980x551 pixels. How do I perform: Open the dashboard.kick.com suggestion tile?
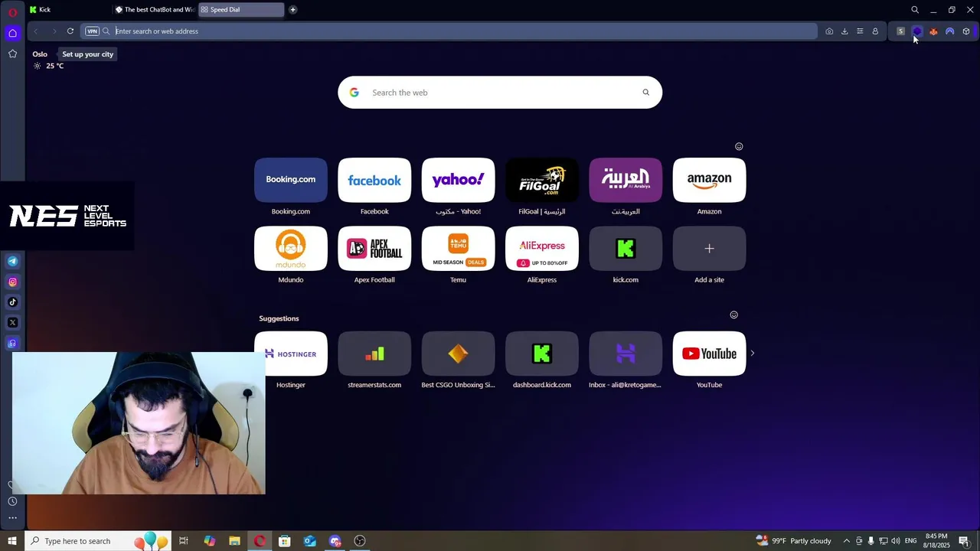541,354
